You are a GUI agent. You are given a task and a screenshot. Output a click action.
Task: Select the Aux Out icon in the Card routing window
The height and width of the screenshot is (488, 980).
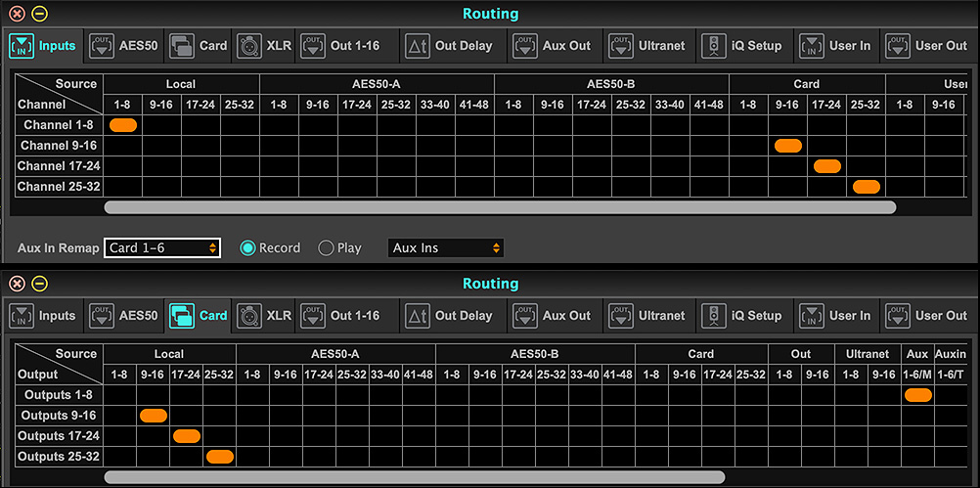pyautogui.click(x=525, y=316)
